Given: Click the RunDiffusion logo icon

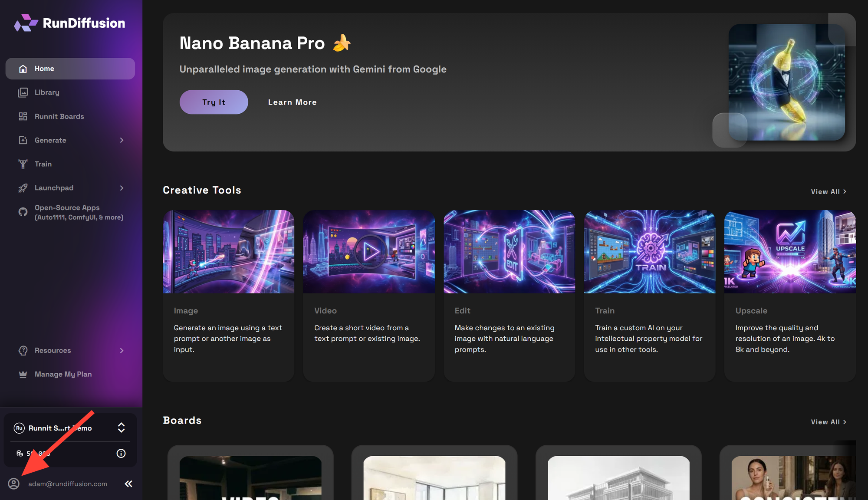Looking at the screenshot, I should pyautogui.click(x=25, y=23).
